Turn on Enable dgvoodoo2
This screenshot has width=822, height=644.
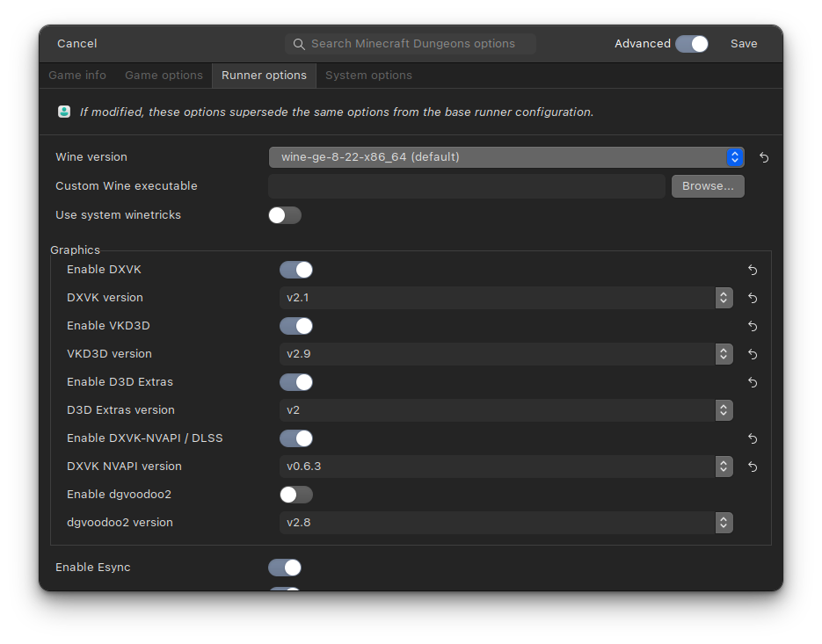(296, 494)
